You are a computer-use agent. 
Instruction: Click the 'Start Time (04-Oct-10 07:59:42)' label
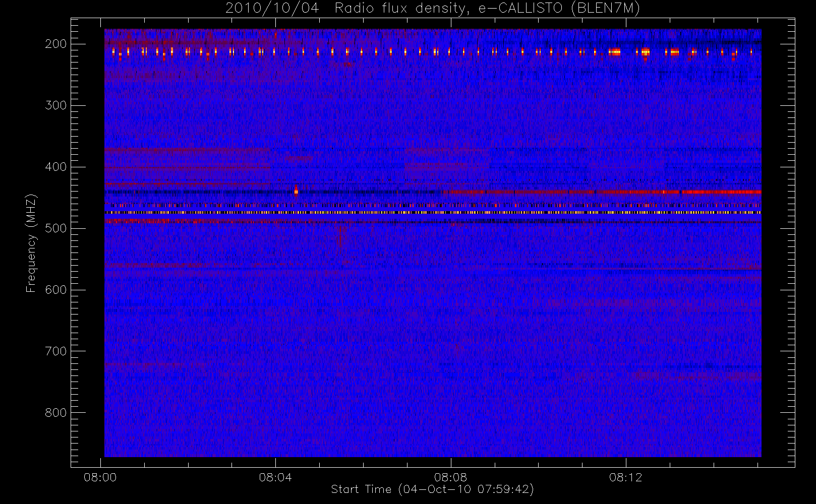pyautogui.click(x=432, y=489)
